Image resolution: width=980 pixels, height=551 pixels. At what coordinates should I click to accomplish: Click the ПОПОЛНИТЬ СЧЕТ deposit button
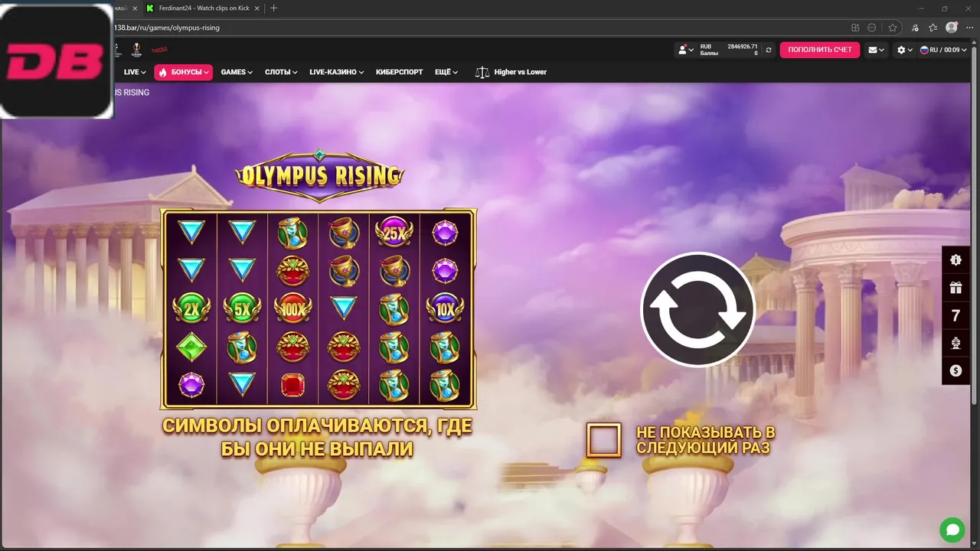(819, 50)
